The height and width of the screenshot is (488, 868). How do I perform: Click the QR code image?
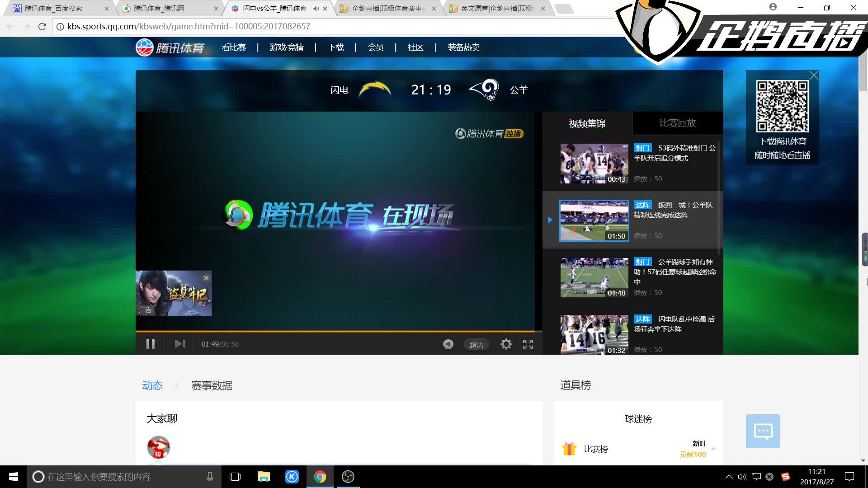click(782, 106)
